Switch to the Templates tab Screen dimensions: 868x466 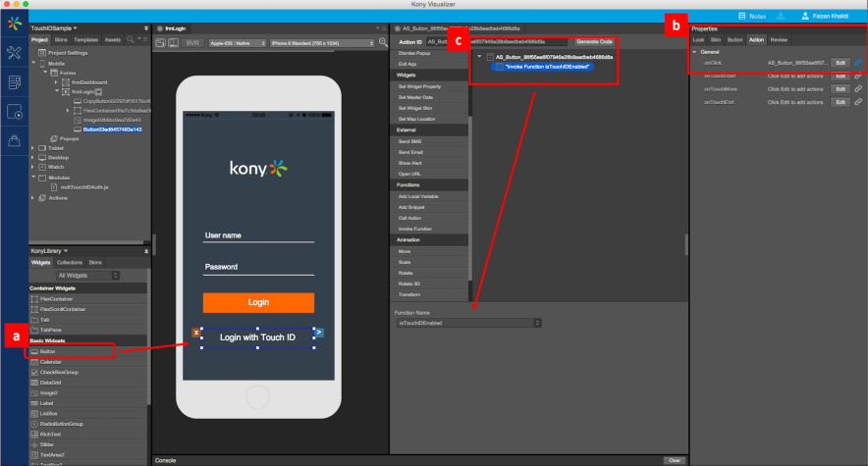coord(85,40)
